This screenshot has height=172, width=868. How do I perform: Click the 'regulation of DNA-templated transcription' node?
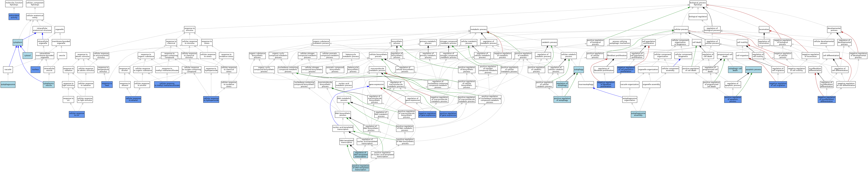[360, 155]
